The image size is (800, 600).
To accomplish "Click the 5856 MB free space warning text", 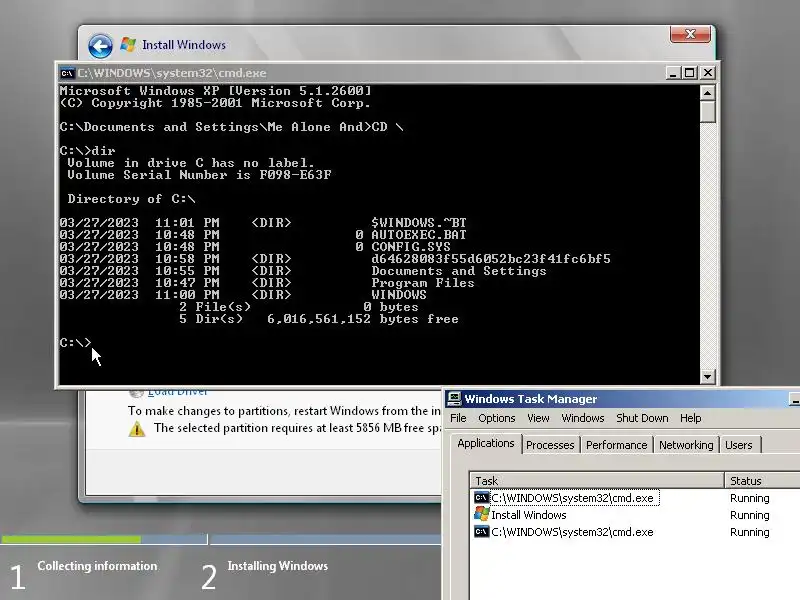I will pyautogui.click(x=297, y=428).
